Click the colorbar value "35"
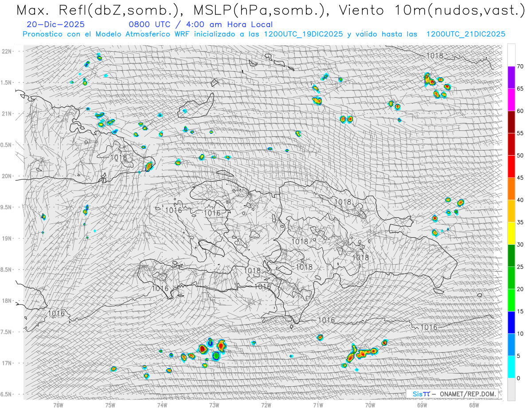Viewport: 532px width, 411px height. click(520, 222)
